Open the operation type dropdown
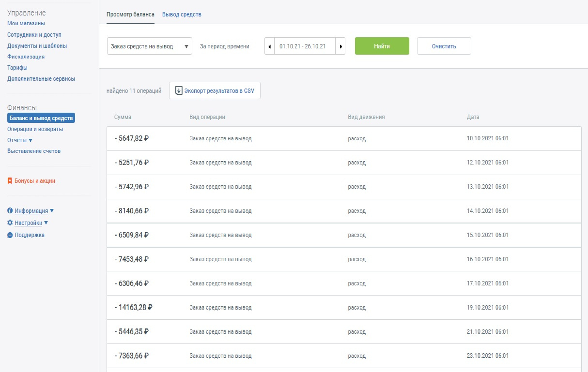This screenshot has height=372, width=588. 149,46
